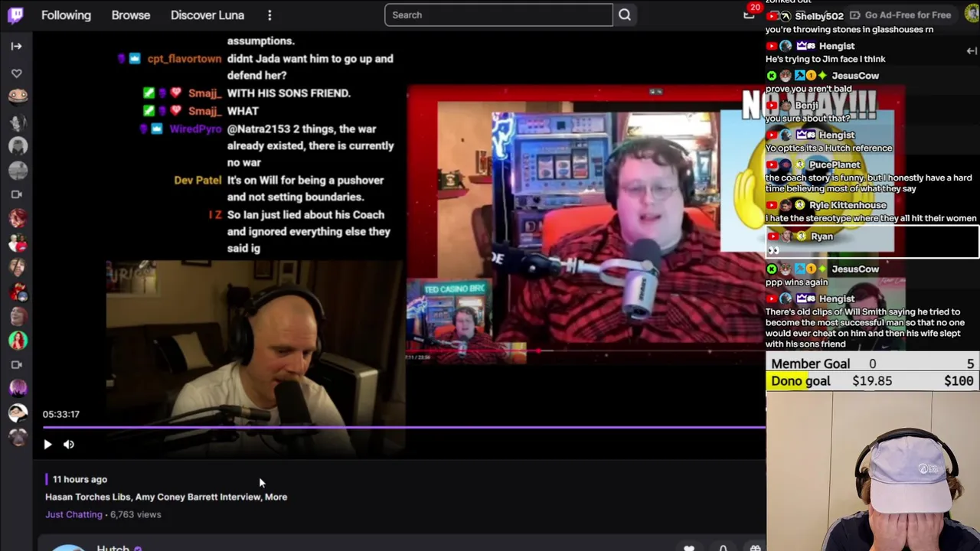This screenshot has width=980, height=551.
Task: Click Go Ad-Free for Free button
Action: 900,15
